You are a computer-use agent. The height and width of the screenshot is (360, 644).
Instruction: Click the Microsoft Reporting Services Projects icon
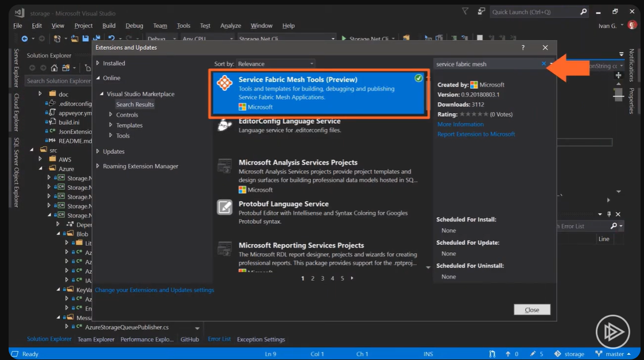(224, 248)
